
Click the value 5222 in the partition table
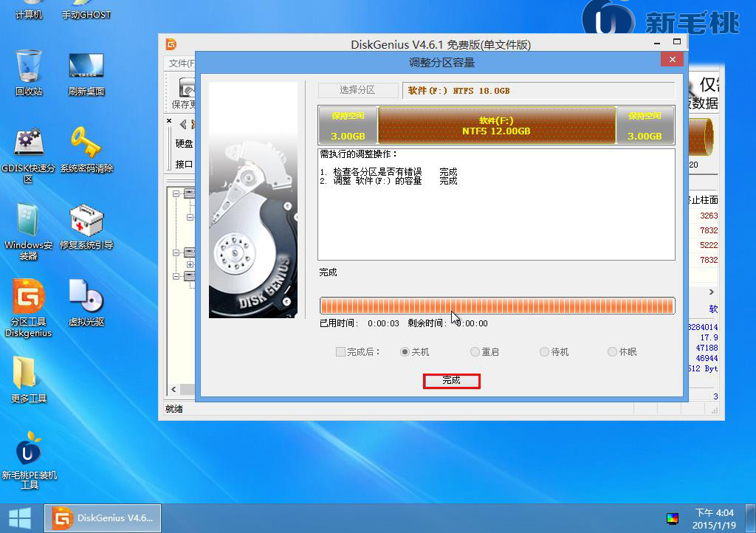click(x=709, y=245)
